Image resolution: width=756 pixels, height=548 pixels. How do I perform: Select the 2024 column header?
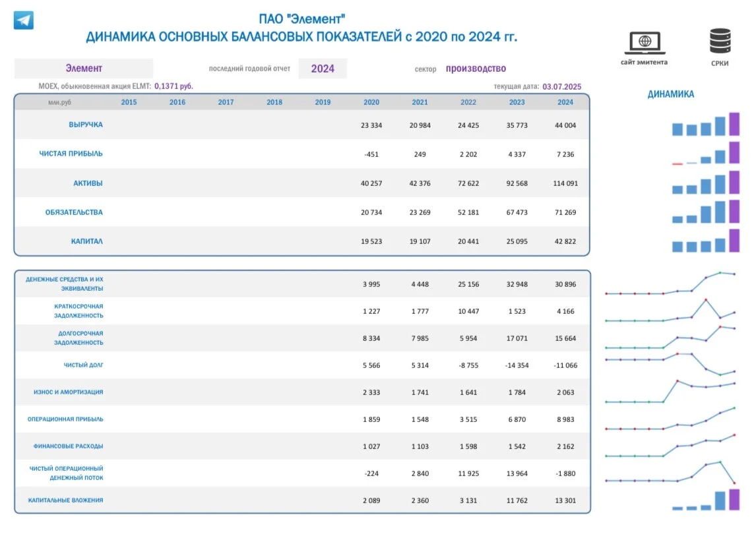[x=565, y=102]
